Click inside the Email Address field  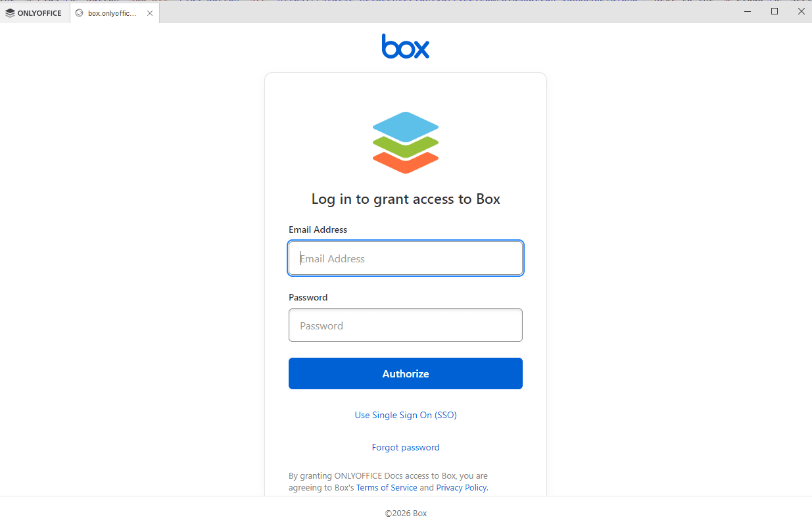(405, 258)
